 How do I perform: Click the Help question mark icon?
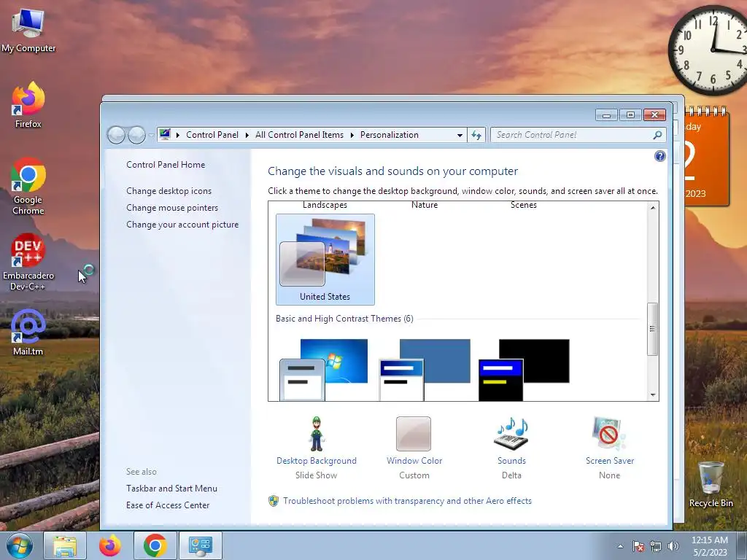(659, 156)
